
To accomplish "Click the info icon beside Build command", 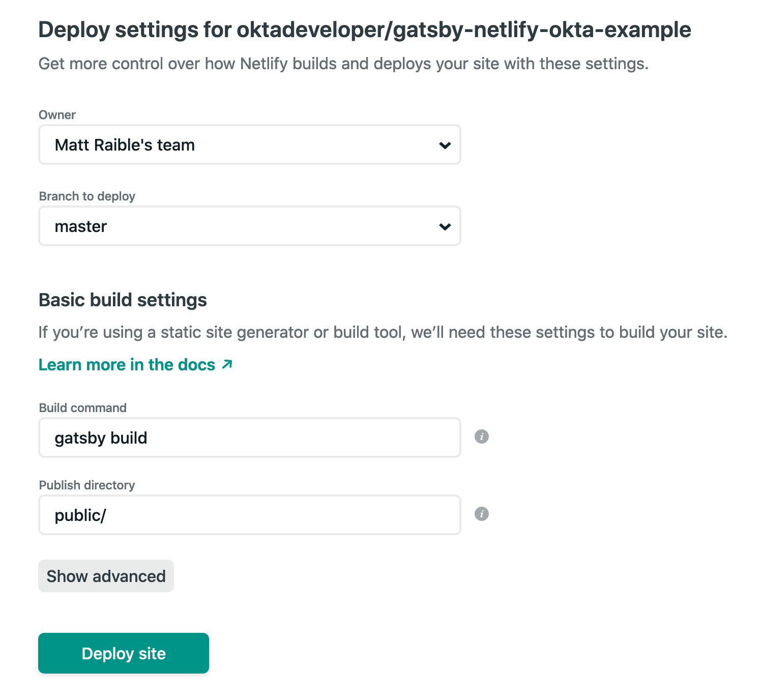I will click(481, 436).
